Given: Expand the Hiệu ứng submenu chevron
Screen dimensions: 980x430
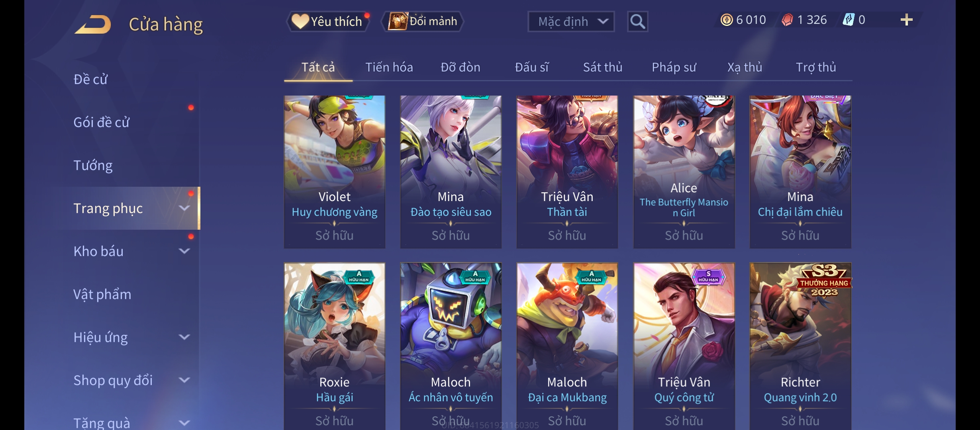Looking at the screenshot, I should click(184, 337).
